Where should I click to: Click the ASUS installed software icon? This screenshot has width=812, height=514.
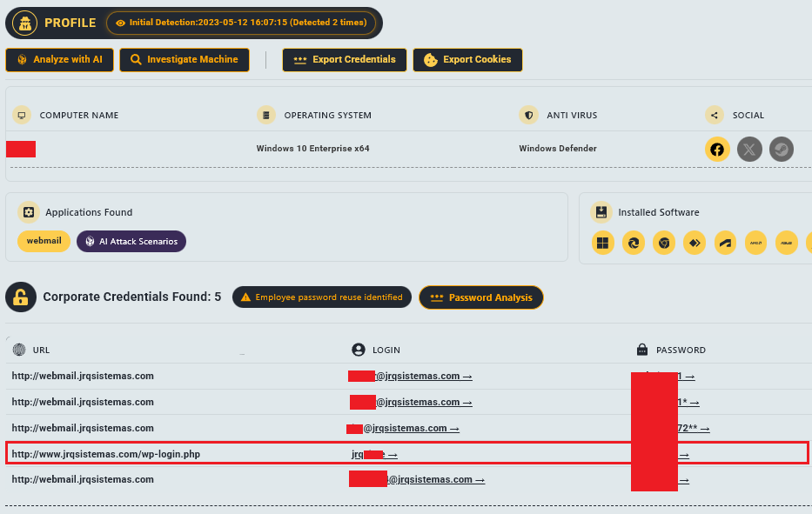pos(787,243)
